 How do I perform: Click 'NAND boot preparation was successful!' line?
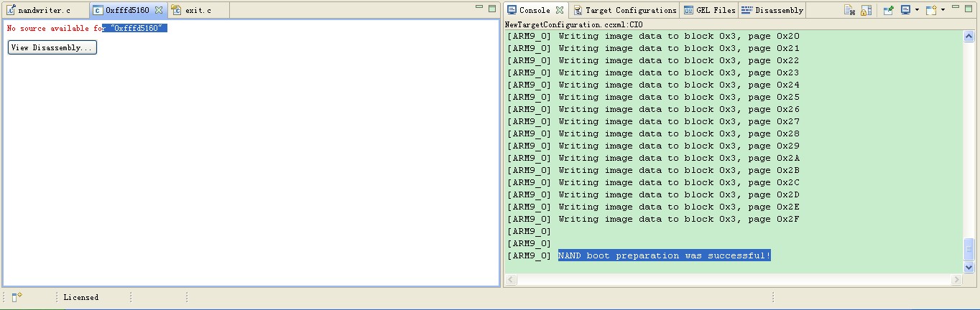(665, 255)
